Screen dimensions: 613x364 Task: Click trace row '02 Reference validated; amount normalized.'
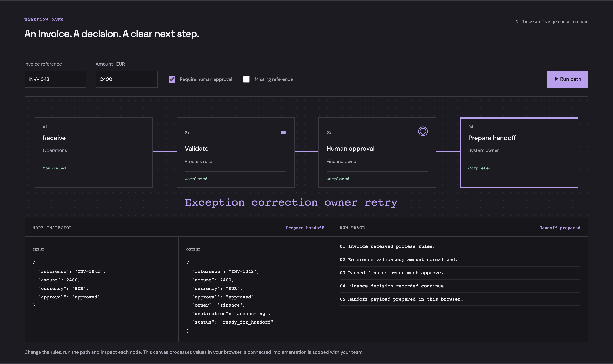[x=460, y=259]
